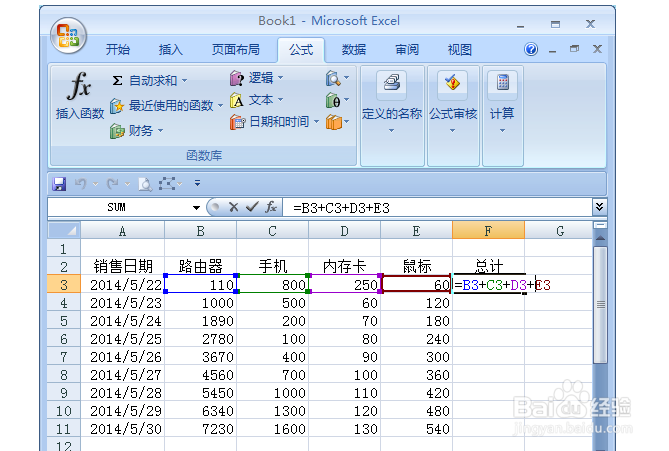
Task: Click the 逻辑 functions icon
Action: (237, 78)
